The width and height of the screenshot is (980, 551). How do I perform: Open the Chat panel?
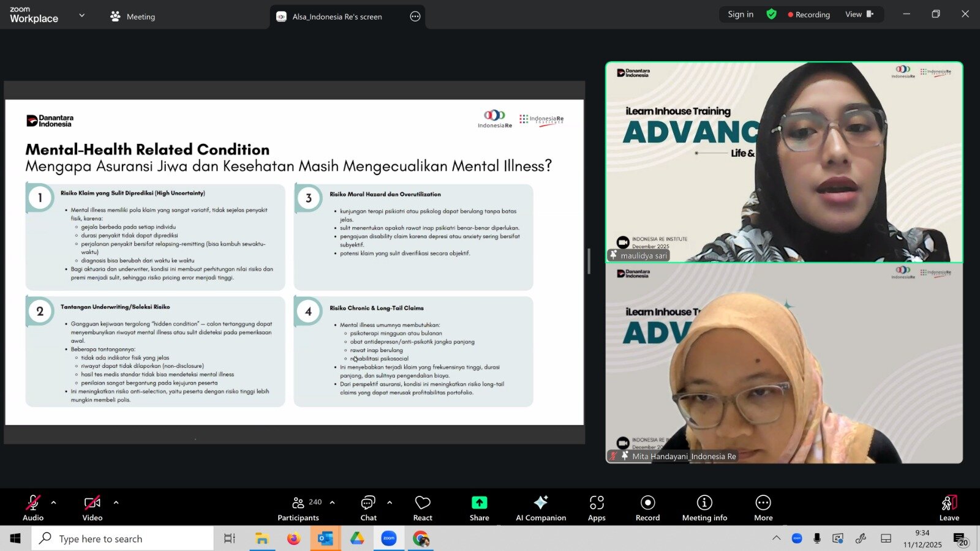pos(368,508)
